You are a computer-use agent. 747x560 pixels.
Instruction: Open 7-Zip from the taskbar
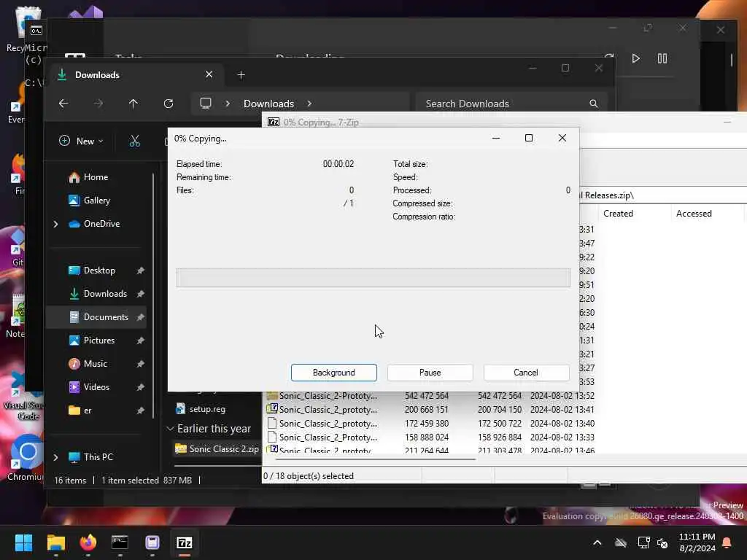[185, 542]
